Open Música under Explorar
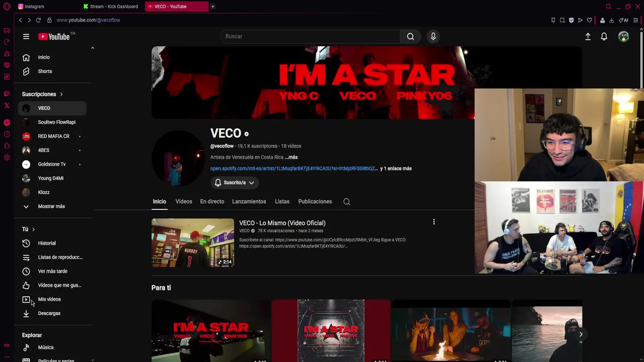This screenshot has height=362, width=644. [52, 347]
